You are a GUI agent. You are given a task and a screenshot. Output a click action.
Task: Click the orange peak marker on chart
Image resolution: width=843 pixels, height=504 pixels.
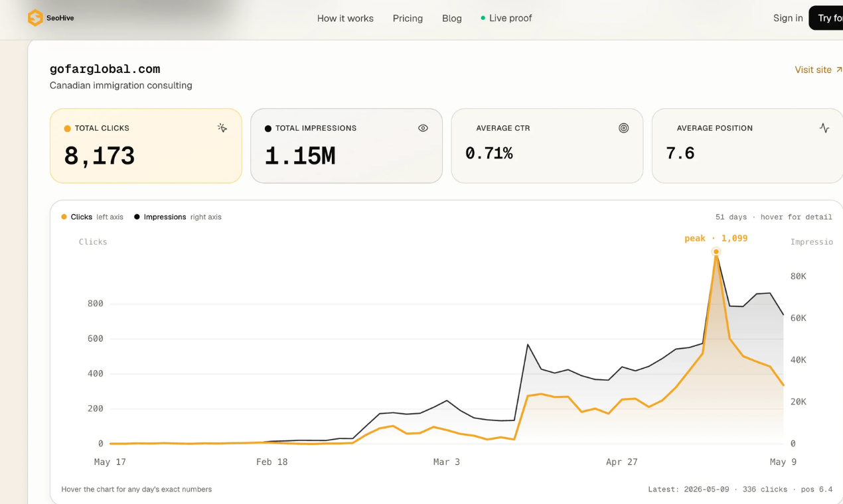716,251
